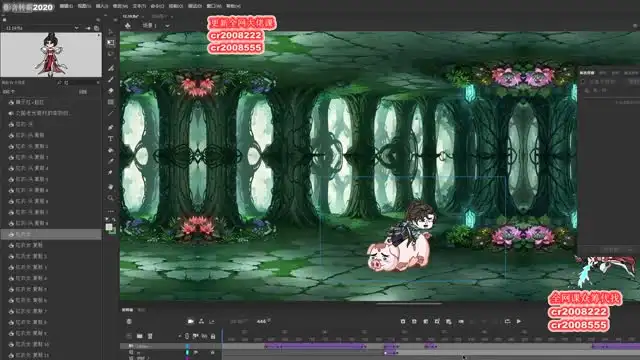Open the 修改 (M) menu
Image resolution: width=640 pixels, height=360 pixels.
[x=120, y=6]
